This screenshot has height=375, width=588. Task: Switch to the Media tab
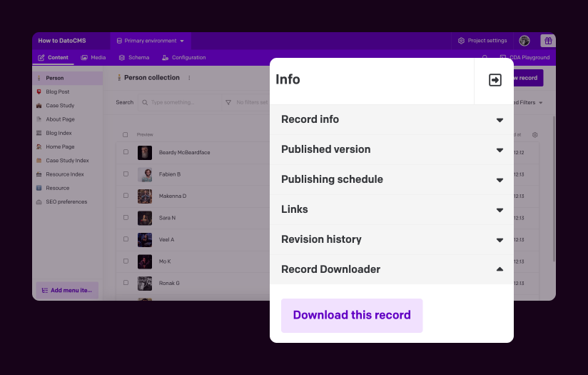pyautogui.click(x=93, y=57)
